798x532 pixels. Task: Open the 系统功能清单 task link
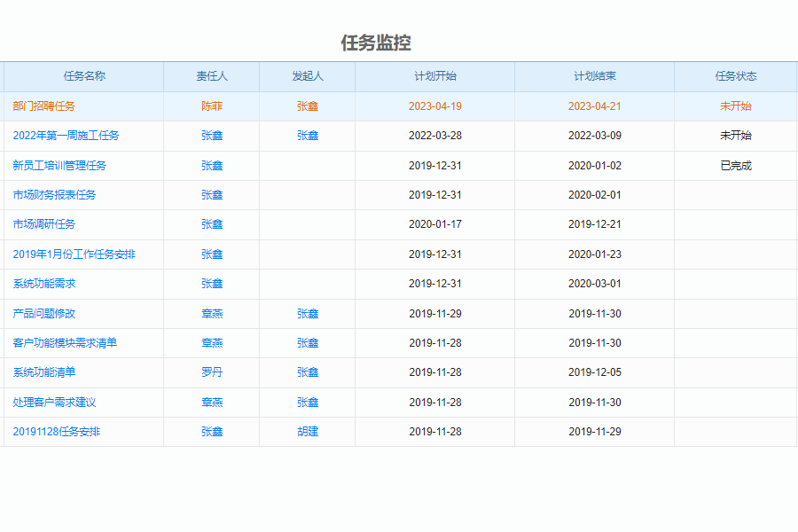[43, 372]
